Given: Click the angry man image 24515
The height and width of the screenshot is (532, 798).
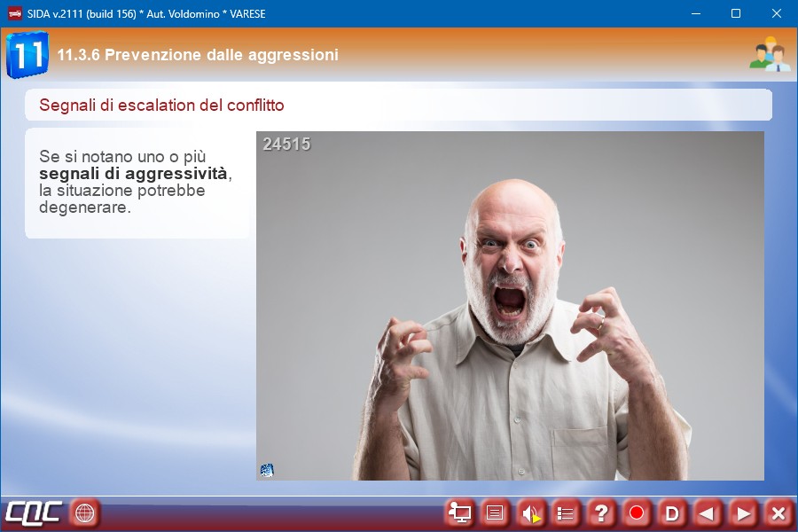Looking at the screenshot, I should 510,306.
